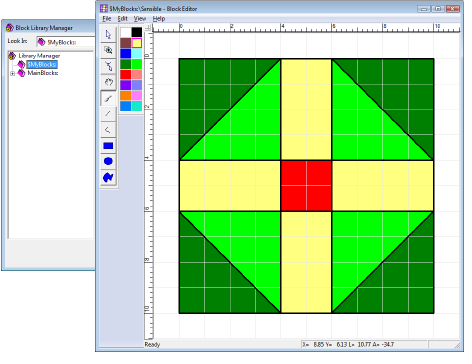Activate the hand pan tool
472x364 pixels.
[x=108, y=82]
